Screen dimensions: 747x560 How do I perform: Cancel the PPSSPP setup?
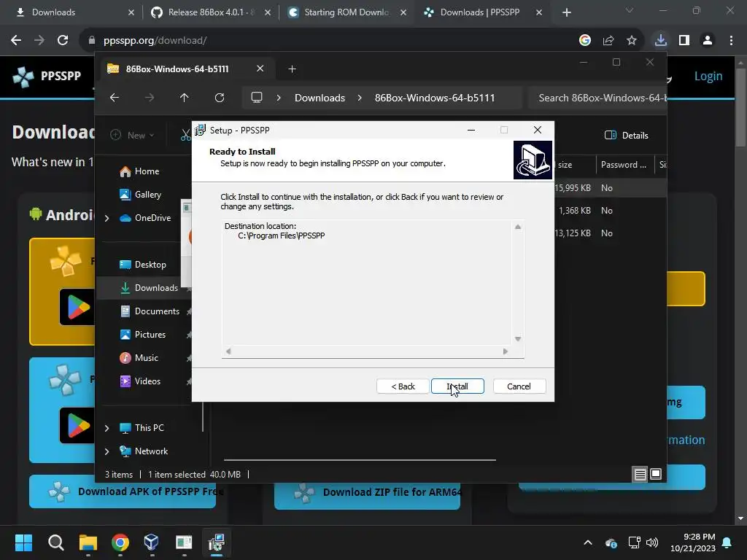pyautogui.click(x=519, y=386)
